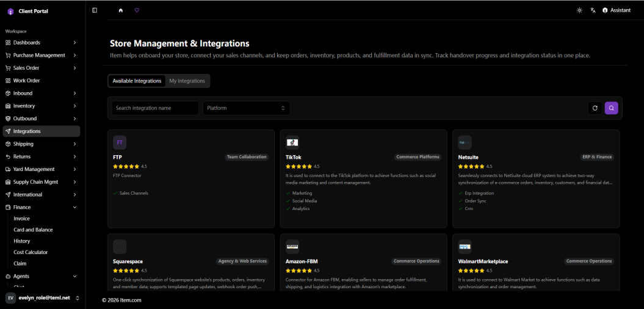
Task: Click the Yard Management truck icon
Action: [x=8, y=169]
